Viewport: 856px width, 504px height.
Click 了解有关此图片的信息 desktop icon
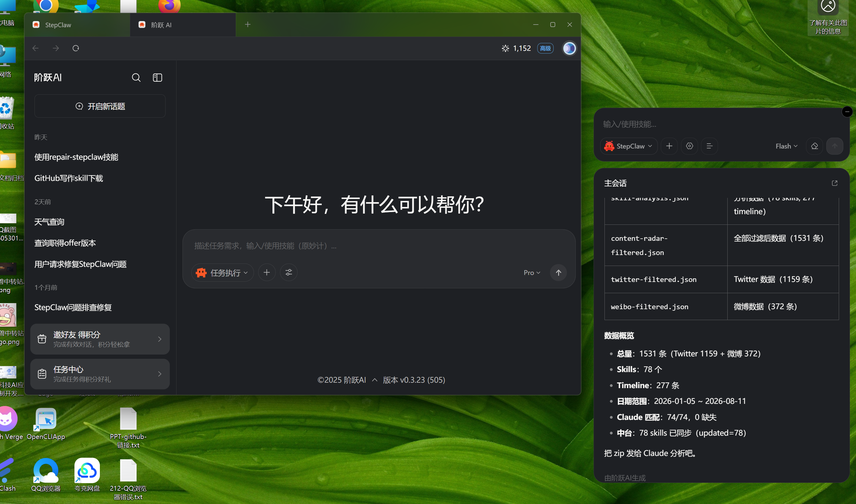[x=828, y=17]
